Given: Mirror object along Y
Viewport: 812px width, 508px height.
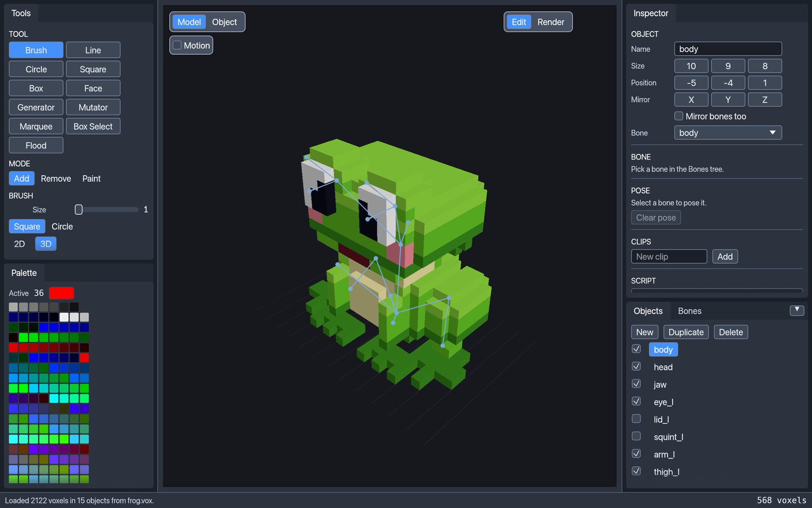Looking at the screenshot, I should (728, 100).
